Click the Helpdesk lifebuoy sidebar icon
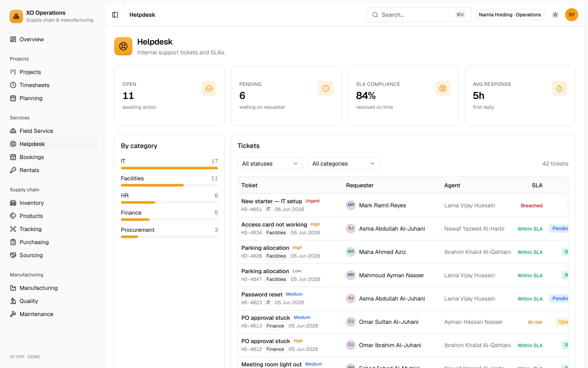 coord(13,144)
